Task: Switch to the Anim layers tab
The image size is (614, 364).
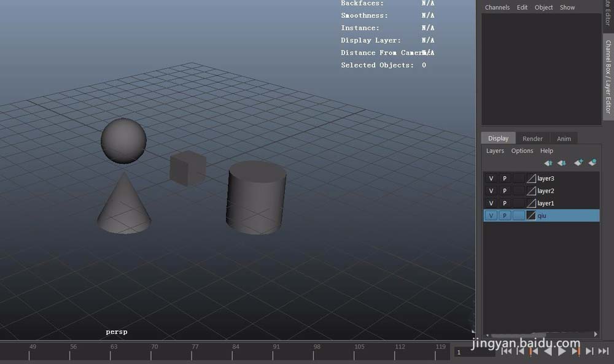Action: click(564, 139)
